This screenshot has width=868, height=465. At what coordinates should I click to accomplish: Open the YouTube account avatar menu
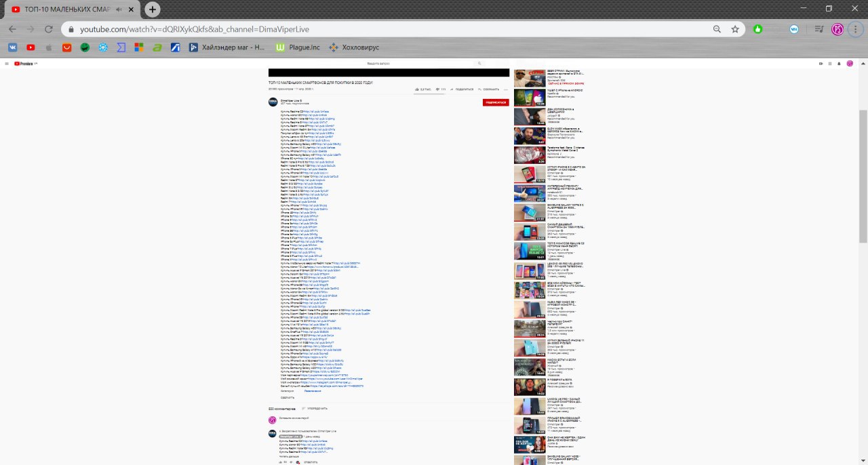pyautogui.click(x=850, y=63)
